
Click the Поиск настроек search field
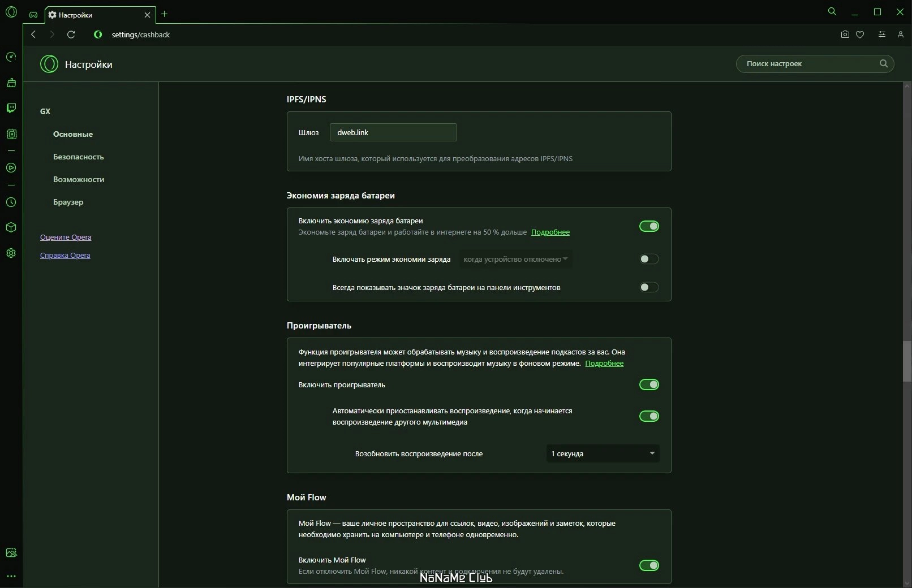pyautogui.click(x=815, y=63)
